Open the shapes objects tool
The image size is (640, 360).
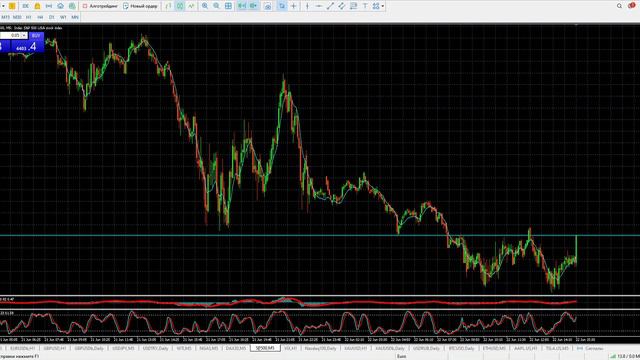[376, 6]
